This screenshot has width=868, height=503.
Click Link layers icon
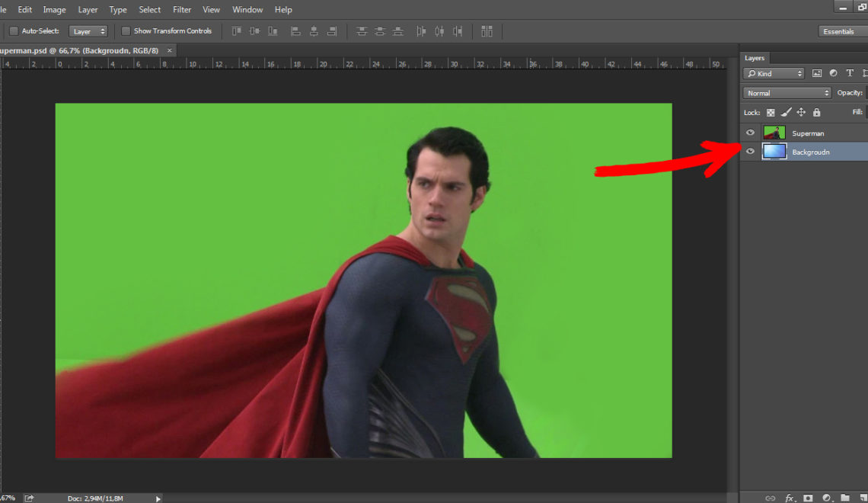pos(770,498)
